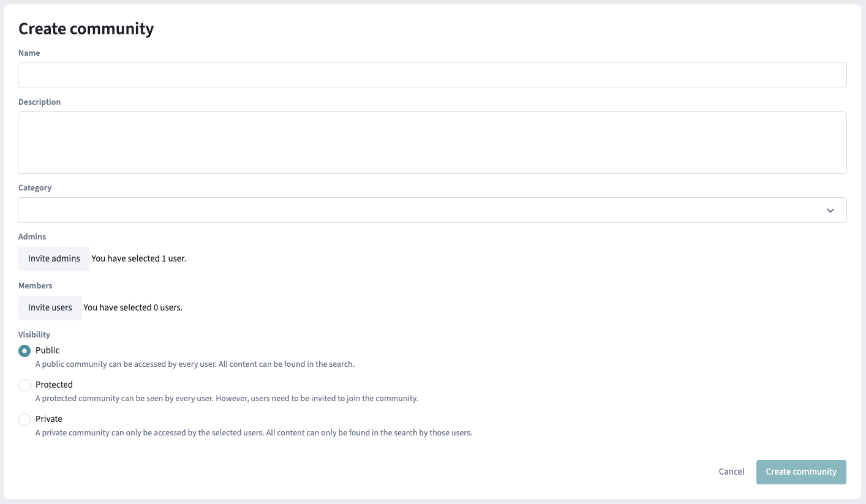The height and width of the screenshot is (504, 866).
Task: Click the Category chevron arrow
Action: point(830,210)
